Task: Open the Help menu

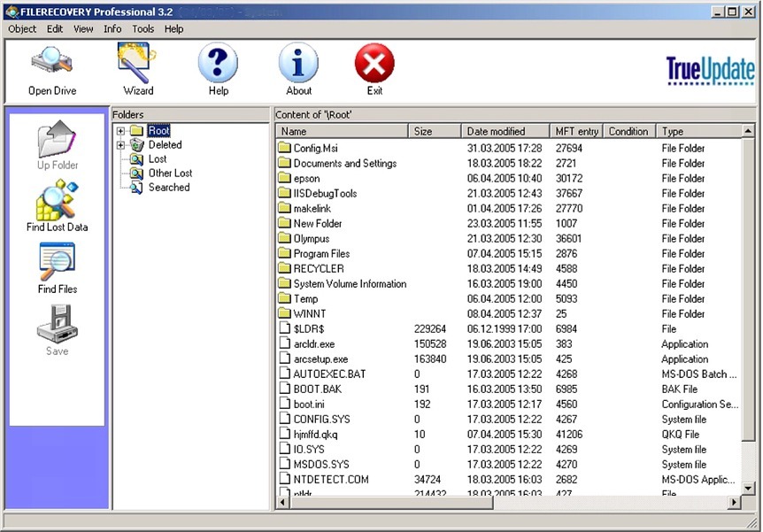Action: pyautogui.click(x=173, y=28)
